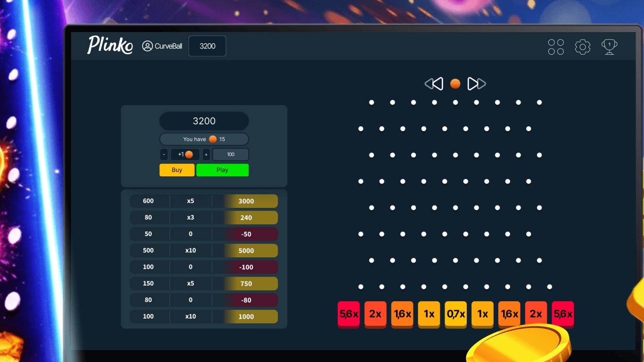Click the minus button to decrease bet
Screen dimensions: 644x362
164,154
